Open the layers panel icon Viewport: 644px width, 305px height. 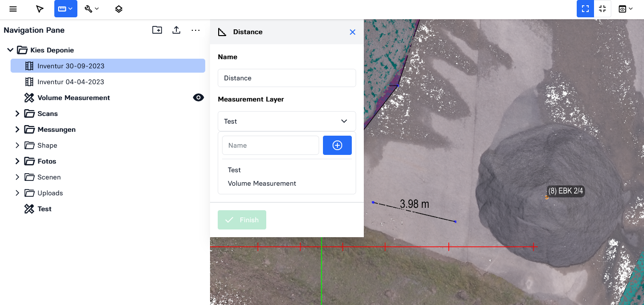[119, 9]
